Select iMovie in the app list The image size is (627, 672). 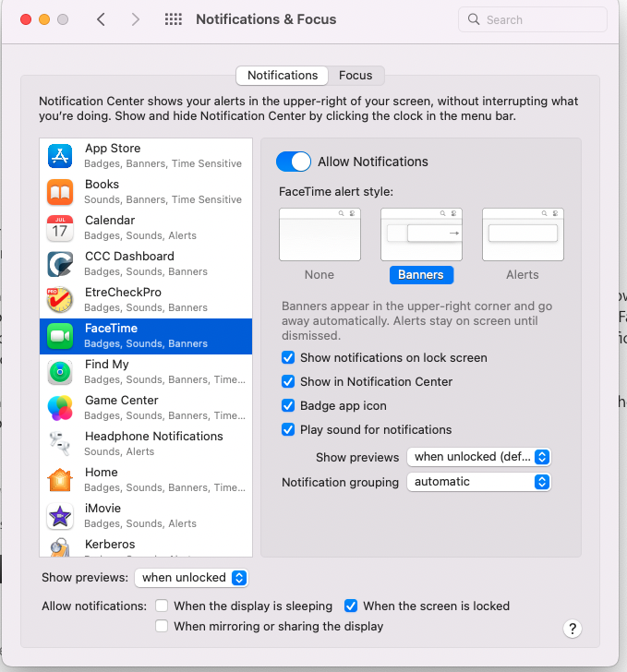[146, 516]
